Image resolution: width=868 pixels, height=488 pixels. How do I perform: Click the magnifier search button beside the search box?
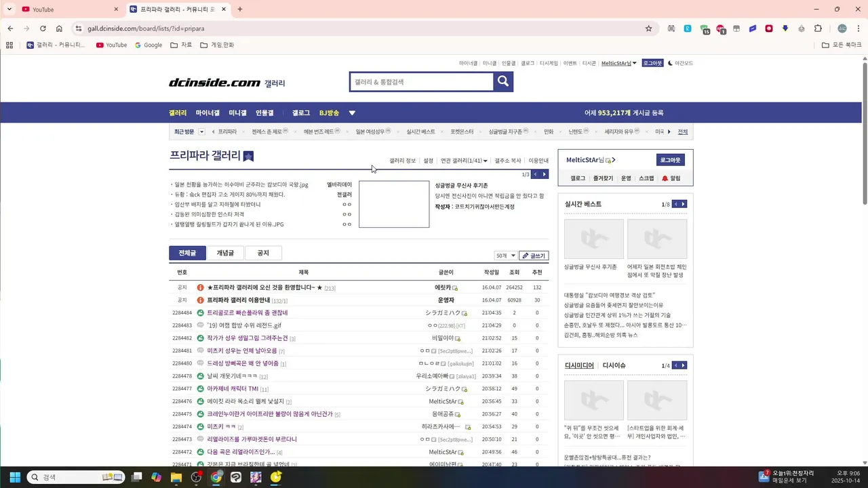pos(503,82)
